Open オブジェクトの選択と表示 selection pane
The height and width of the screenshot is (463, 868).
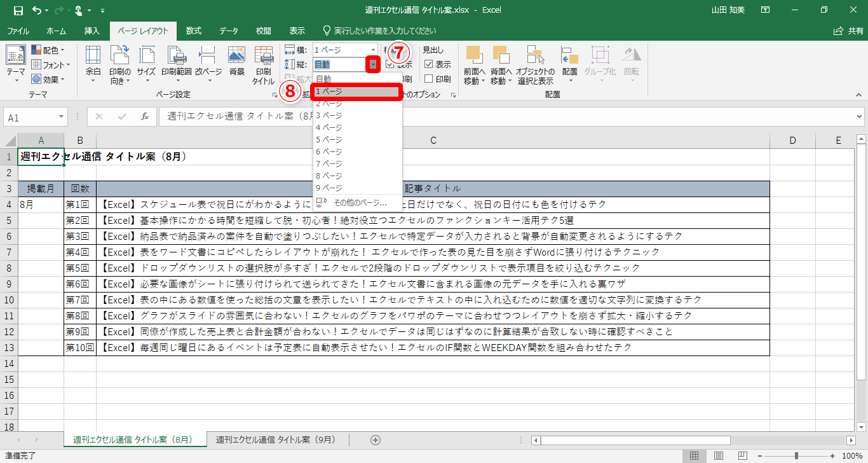(x=535, y=65)
